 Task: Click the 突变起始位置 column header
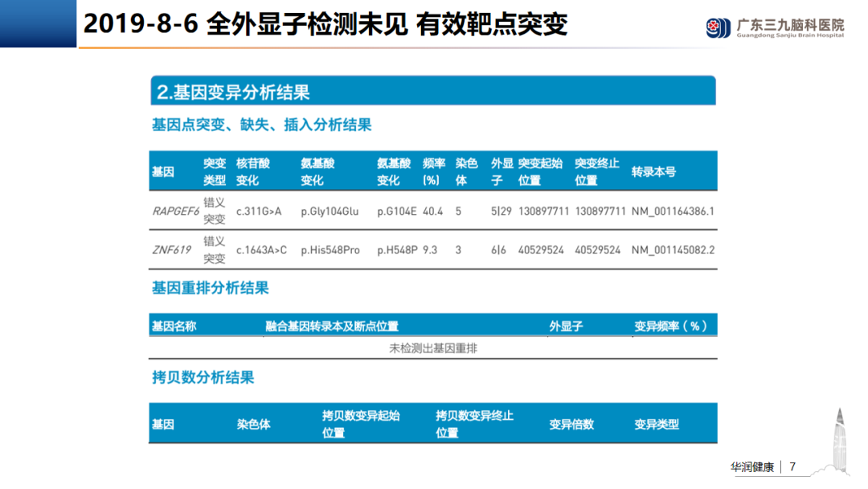540,171
